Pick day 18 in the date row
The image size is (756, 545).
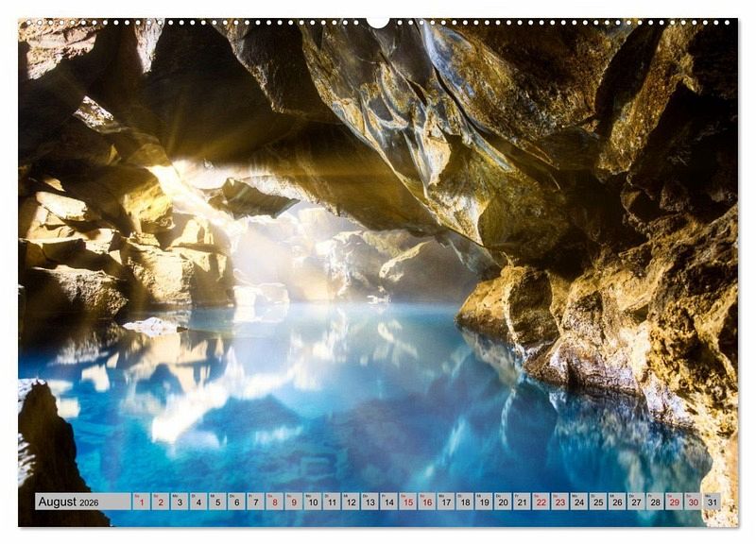(x=465, y=502)
